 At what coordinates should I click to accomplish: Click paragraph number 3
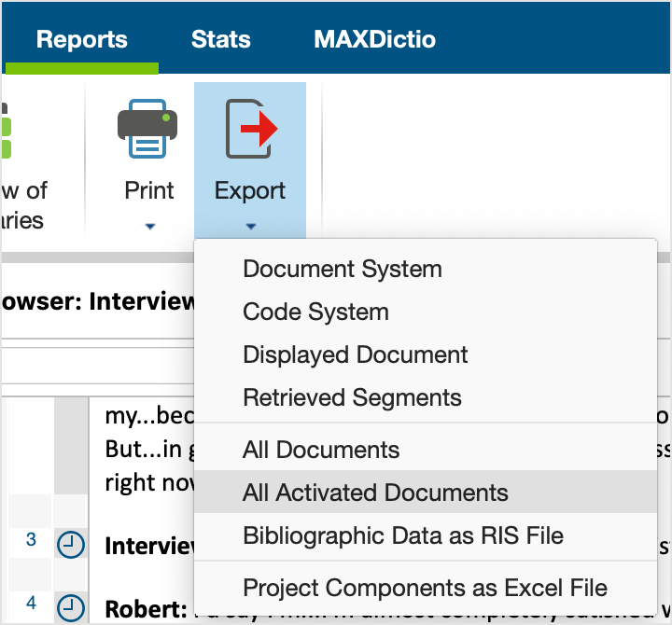coord(31,539)
